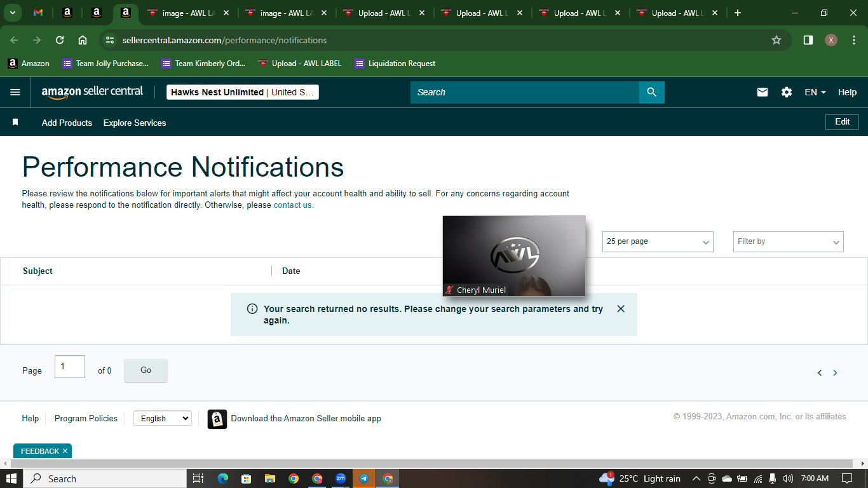Dismiss the no results message
The image size is (868, 488).
(x=621, y=309)
